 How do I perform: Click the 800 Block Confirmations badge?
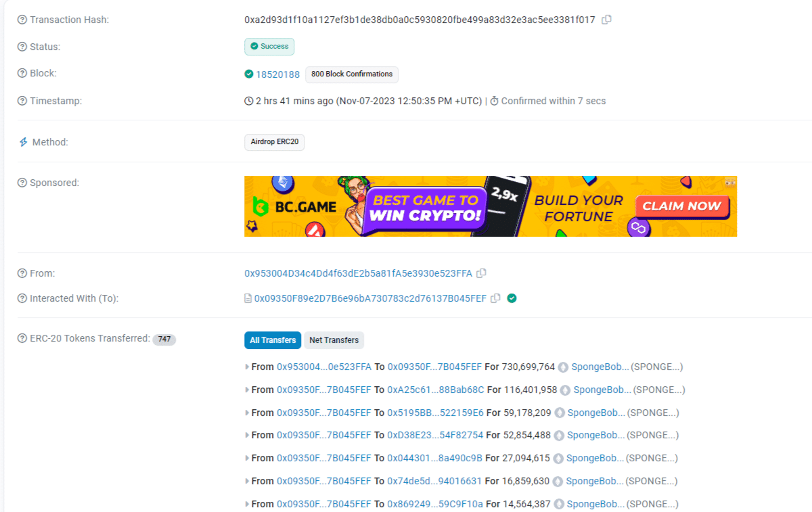pyautogui.click(x=352, y=74)
